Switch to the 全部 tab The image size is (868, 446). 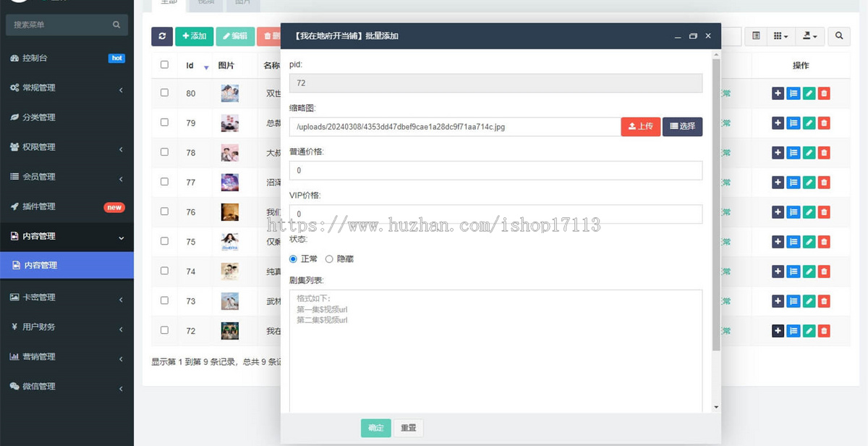pos(169,4)
